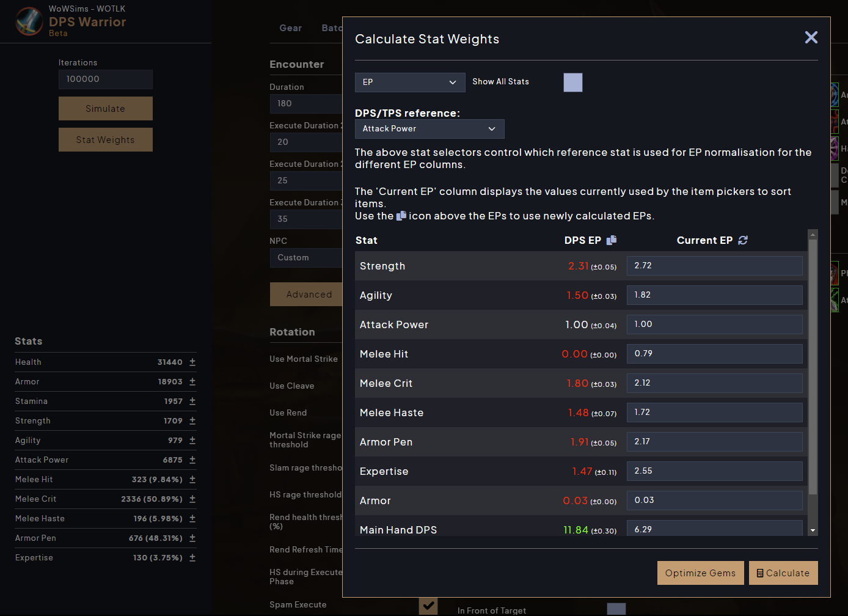Image resolution: width=848 pixels, height=616 pixels.
Task: Click the copy icon next to DPS EP
Action: 612,240
